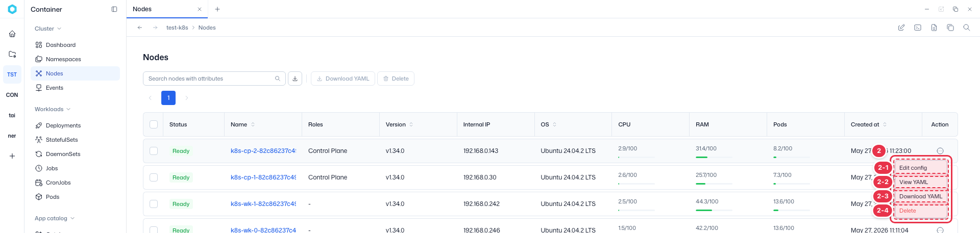Click Pods usage bar for k8s-wk-1
The height and width of the screenshot is (233, 980).
coord(792,210)
